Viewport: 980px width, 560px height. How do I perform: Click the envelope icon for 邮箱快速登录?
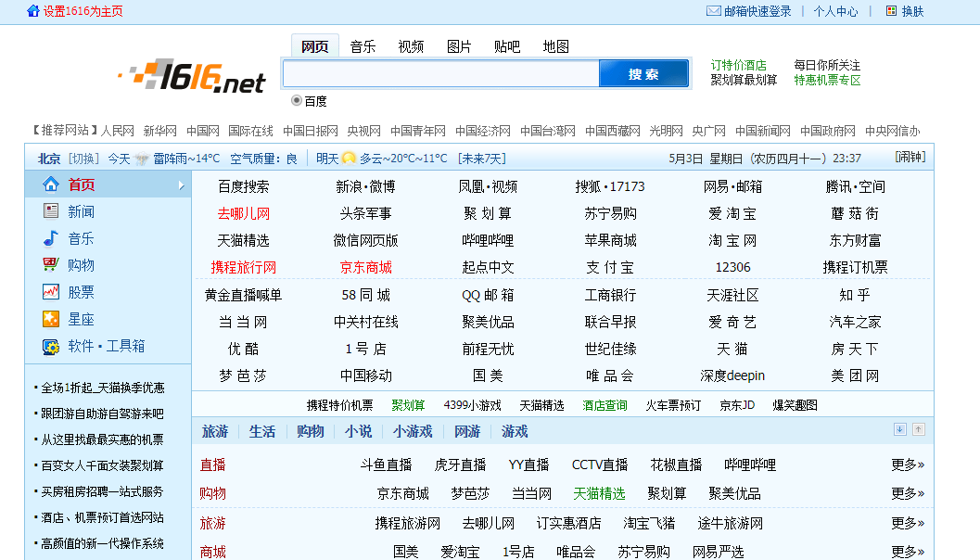click(x=713, y=11)
